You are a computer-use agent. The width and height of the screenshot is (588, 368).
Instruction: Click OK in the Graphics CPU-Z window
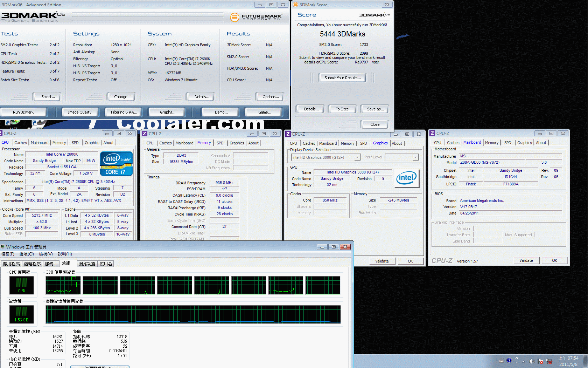[410, 261]
